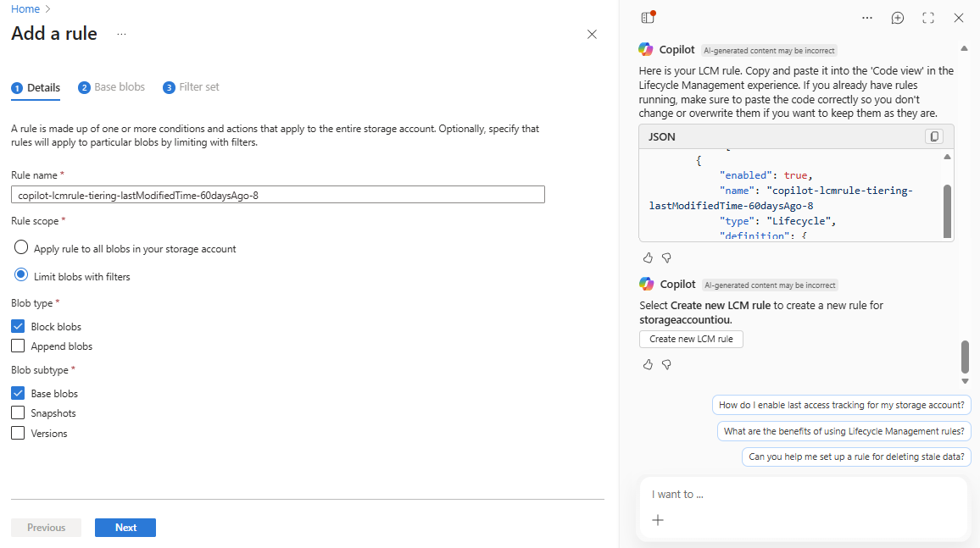
Task: Expand Copilot pane to full screen
Action: pyautogui.click(x=928, y=18)
